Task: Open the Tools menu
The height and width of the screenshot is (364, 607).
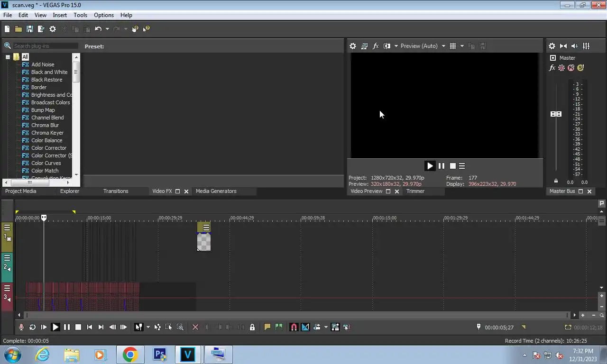Action: [80, 15]
